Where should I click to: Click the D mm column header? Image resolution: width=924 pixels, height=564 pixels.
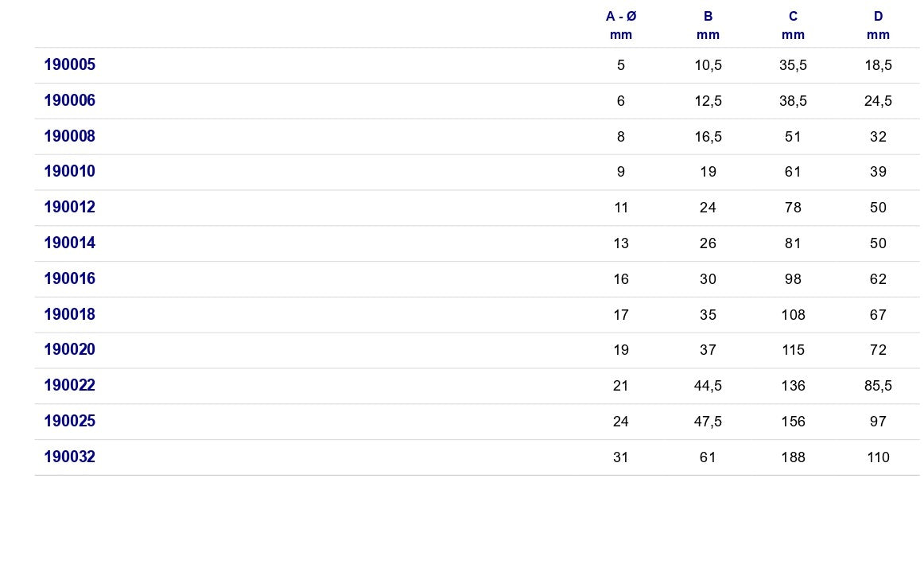click(x=878, y=25)
